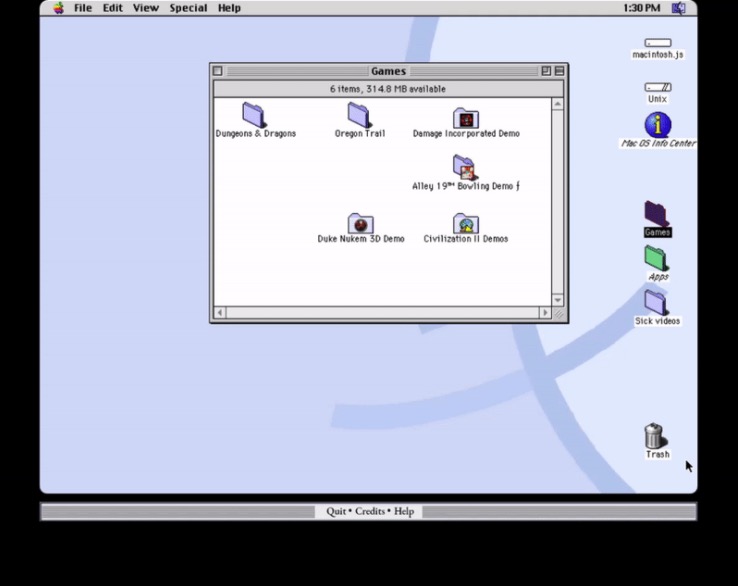Select the Games folder icon on desktop

pyautogui.click(x=657, y=214)
